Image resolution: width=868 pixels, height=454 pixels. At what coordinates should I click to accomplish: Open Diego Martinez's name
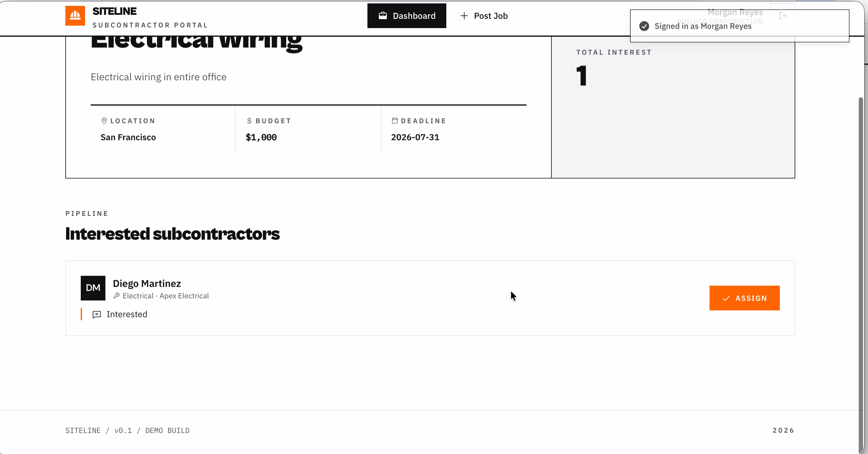click(147, 283)
